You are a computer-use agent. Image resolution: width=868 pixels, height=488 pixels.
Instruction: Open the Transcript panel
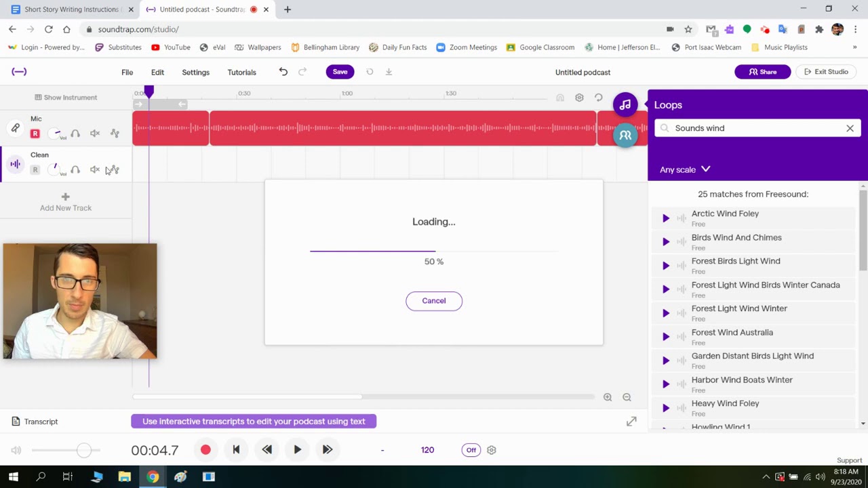(x=35, y=422)
